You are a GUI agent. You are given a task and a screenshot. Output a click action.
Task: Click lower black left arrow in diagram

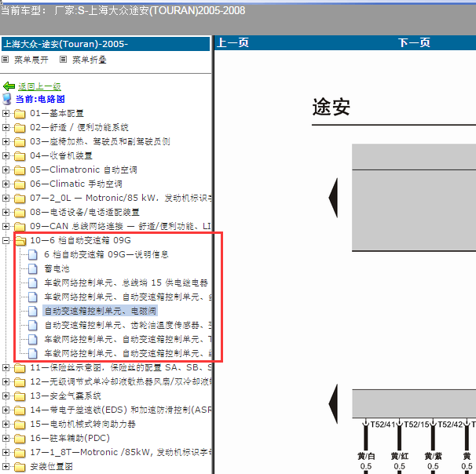[x=333, y=403]
